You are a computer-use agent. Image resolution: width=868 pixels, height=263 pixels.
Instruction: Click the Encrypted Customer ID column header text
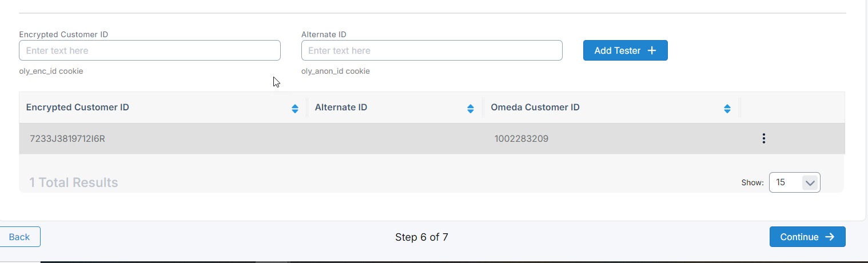click(78, 107)
